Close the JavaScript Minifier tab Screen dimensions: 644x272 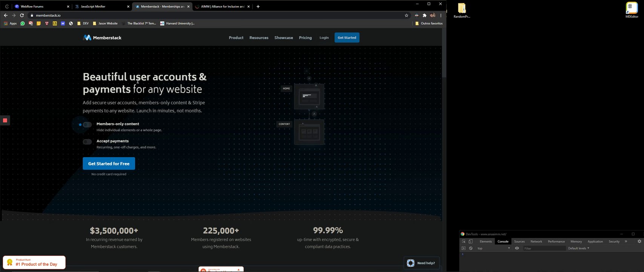[x=128, y=6]
